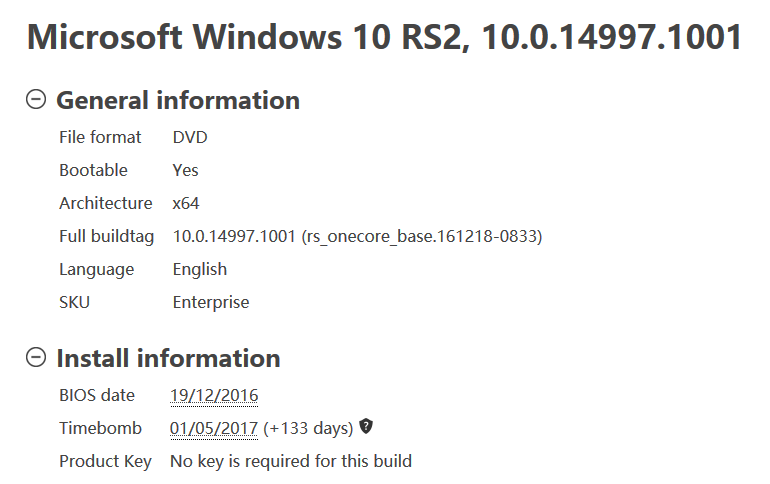This screenshot has width=770, height=484.
Task: Open the BIOS date 19/12/2016 link
Action: 214,395
